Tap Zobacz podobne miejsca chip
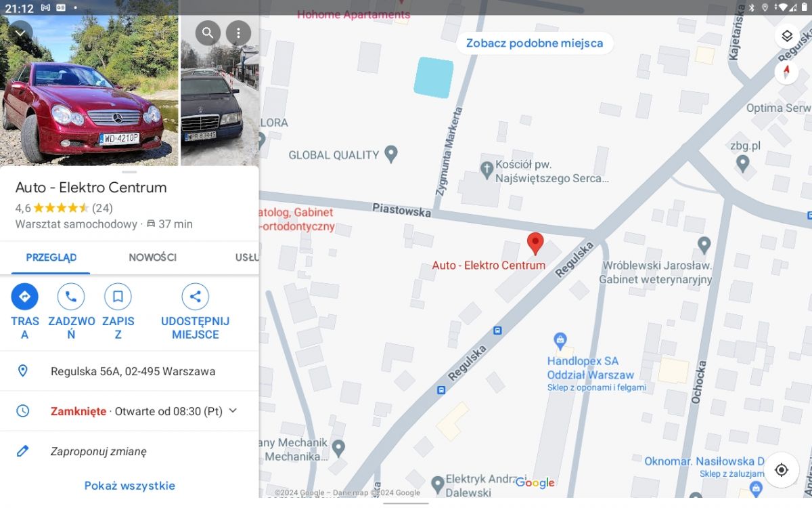The image size is (812, 508). [x=535, y=43]
